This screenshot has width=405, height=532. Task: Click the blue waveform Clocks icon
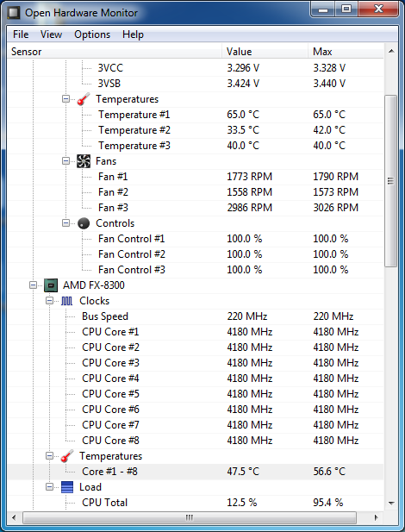[67, 301]
